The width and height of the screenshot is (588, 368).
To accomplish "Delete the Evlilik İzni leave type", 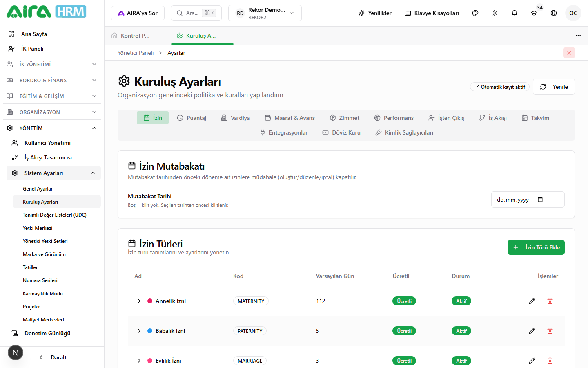I will (550, 361).
